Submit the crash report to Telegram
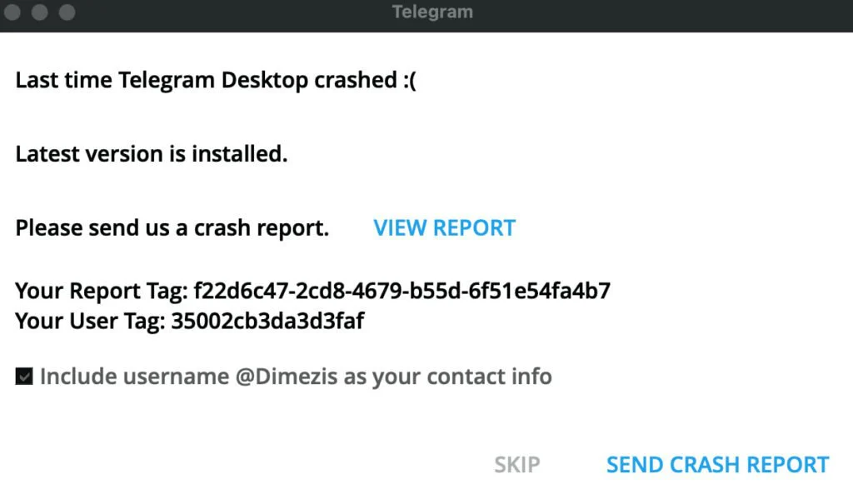The image size is (853, 504). [x=718, y=464]
